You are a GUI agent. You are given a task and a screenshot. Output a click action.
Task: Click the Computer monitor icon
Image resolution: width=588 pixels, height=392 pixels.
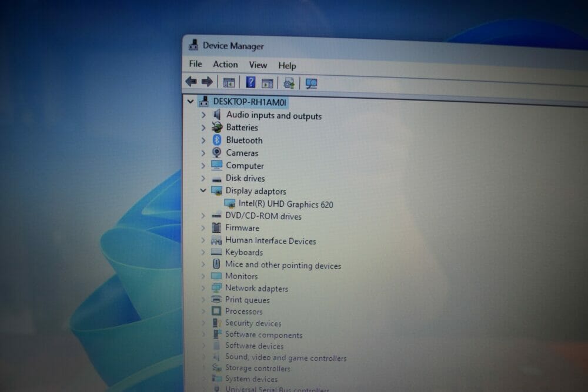pyautogui.click(x=216, y=165)
